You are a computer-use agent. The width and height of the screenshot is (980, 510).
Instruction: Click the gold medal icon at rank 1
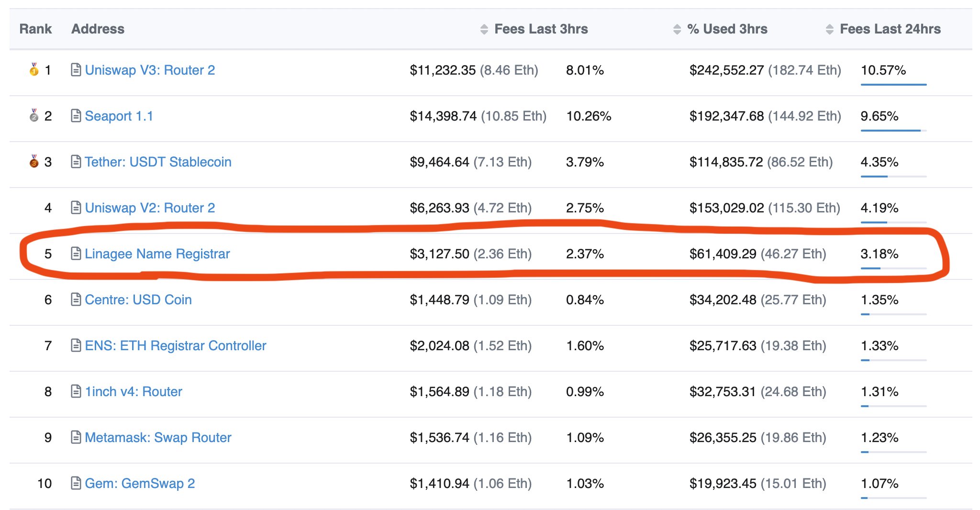pyautogui.click(x=34, y=69)
